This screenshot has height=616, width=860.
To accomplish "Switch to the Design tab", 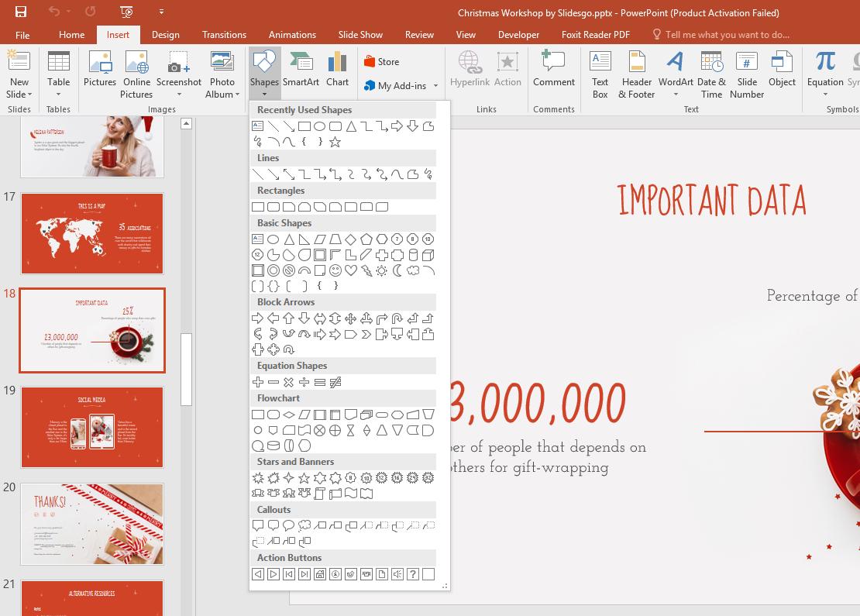I will pos(165,34).
